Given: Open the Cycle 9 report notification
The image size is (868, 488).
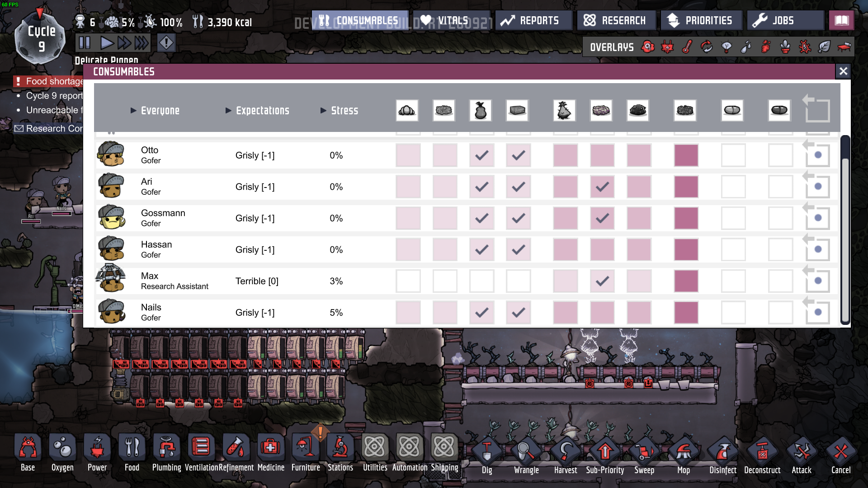Looking at the screenshot, I should pyautogui.click(x=53, y=96).
